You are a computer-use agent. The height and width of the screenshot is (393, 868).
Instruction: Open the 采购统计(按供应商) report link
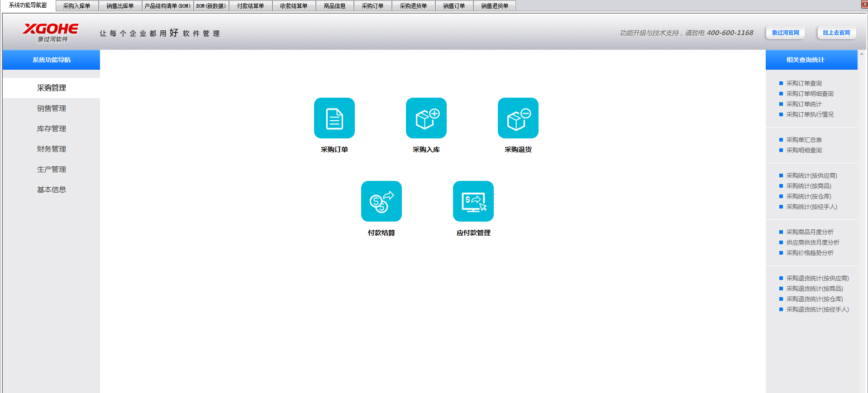click(811, 175)
